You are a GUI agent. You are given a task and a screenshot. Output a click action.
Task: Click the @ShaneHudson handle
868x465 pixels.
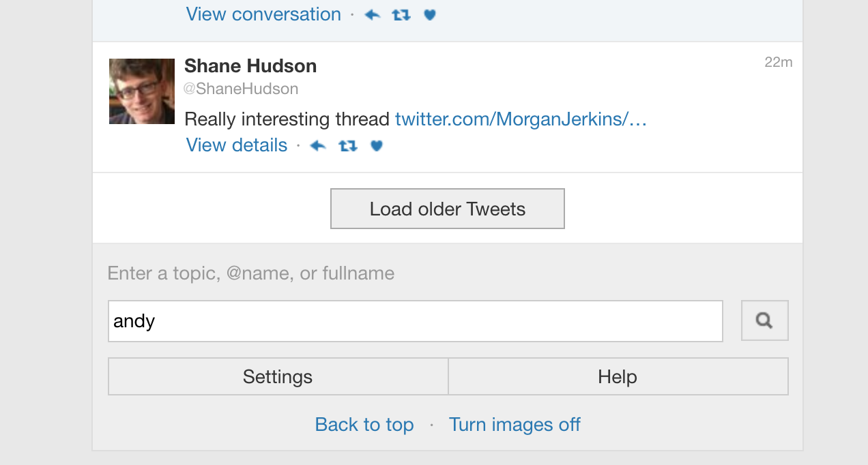point(241,89)
